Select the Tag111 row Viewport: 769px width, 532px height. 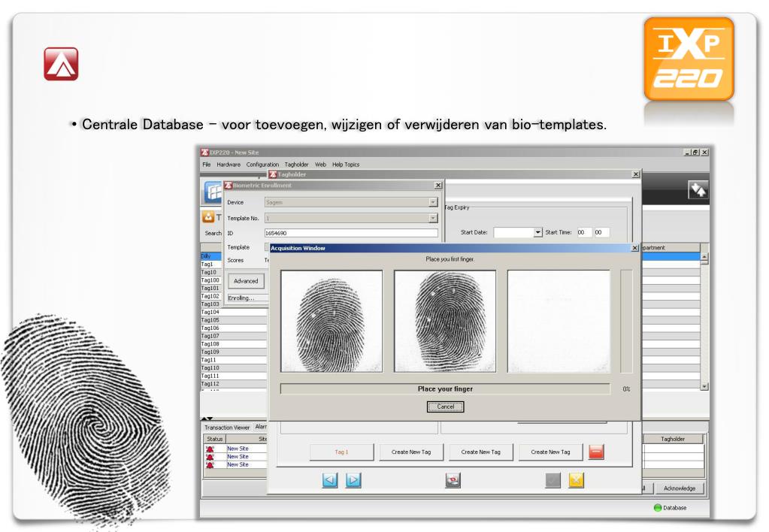pos(234,376)
